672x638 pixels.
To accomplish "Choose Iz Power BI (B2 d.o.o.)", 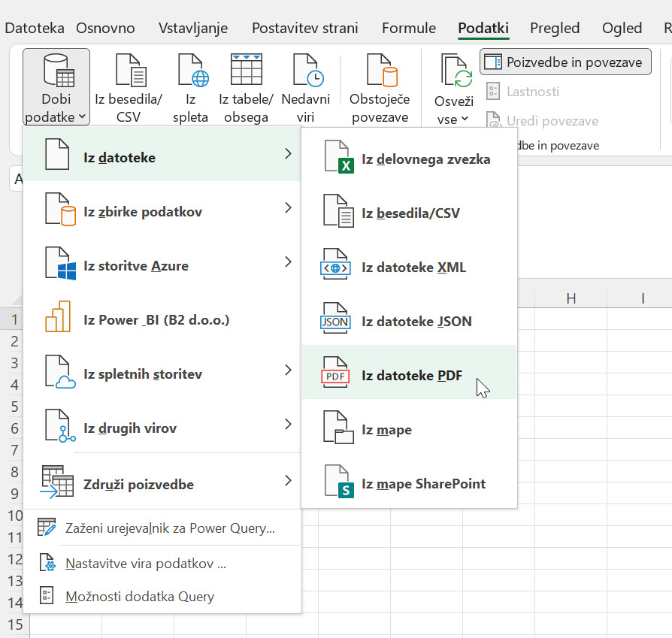I will coord(162,320).
